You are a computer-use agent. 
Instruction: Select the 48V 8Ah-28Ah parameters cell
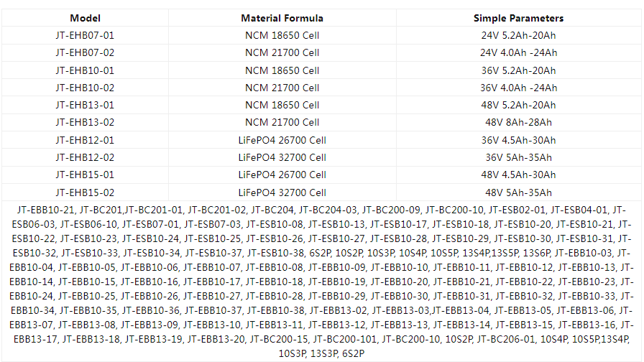[x=518, y=122]
